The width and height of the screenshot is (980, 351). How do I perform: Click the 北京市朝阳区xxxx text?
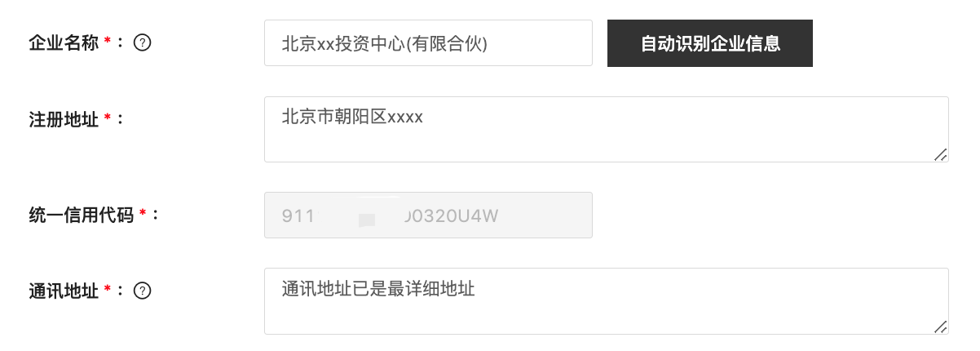click(x=352, y=117)
